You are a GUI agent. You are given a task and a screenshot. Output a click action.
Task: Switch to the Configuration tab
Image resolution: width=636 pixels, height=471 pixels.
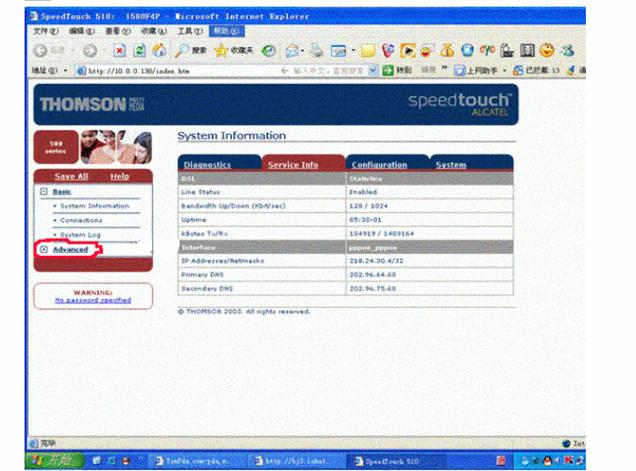point(379,165)
